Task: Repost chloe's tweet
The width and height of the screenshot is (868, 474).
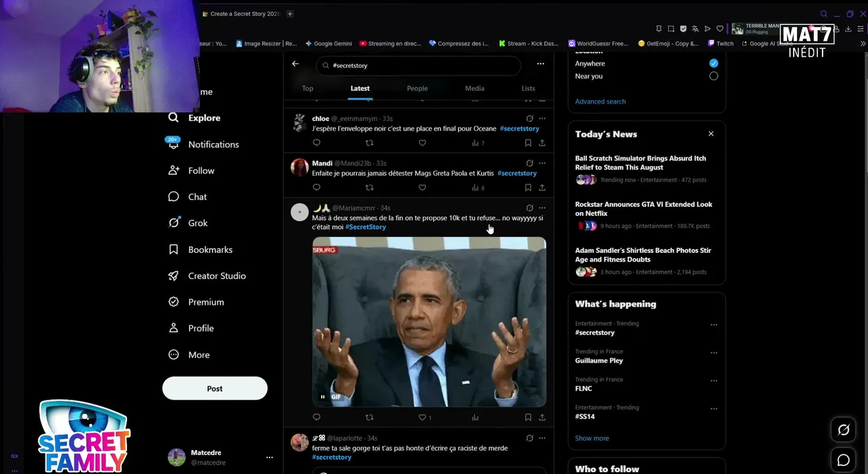Action: click(x=369, y=143)
